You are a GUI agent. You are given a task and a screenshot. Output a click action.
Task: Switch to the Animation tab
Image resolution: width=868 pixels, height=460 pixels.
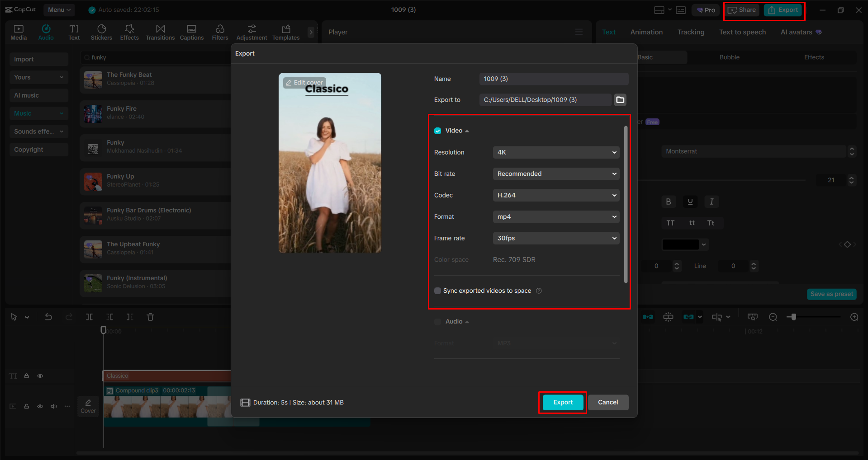click(x=646, y=32)
